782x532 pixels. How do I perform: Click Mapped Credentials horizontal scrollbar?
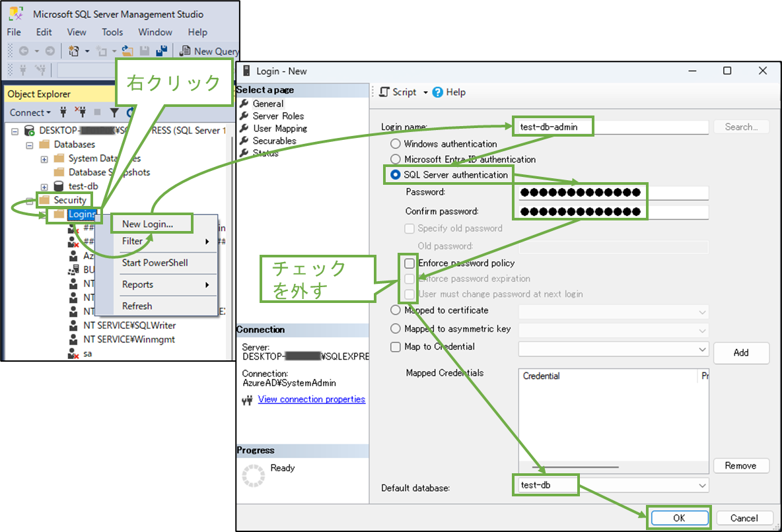pyautogui.click(x=575, y=467)
